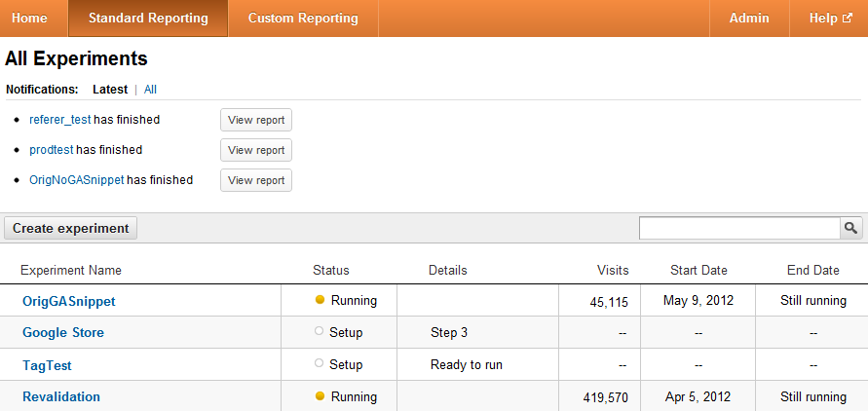Image resolution: width=868 pixels, height=411 pixels.
Task: Open the TagTest experiment
Action: click(x=47, y=365)
